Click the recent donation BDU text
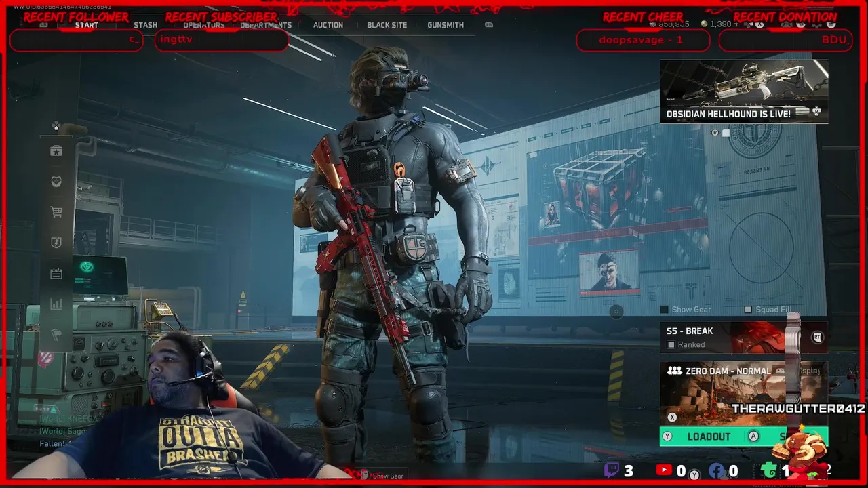This screenshot has width=868, height=488. coord(834,40)
